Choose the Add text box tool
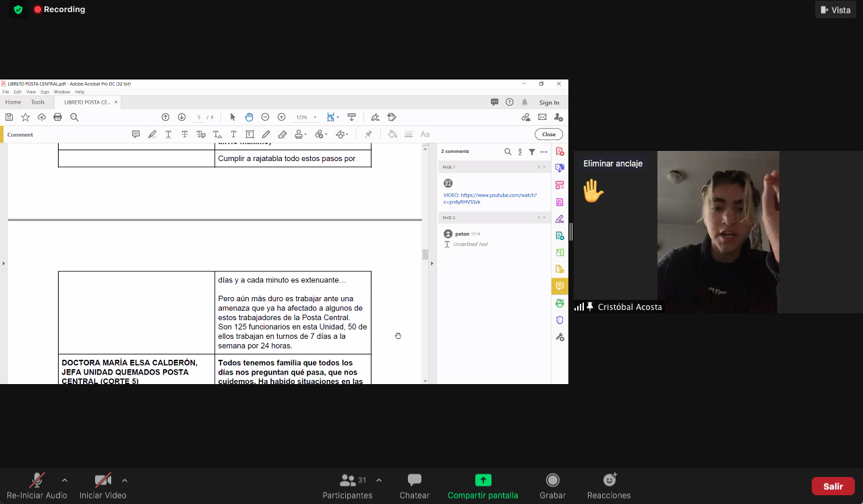 pyautogui.click(x=249, y=134)
